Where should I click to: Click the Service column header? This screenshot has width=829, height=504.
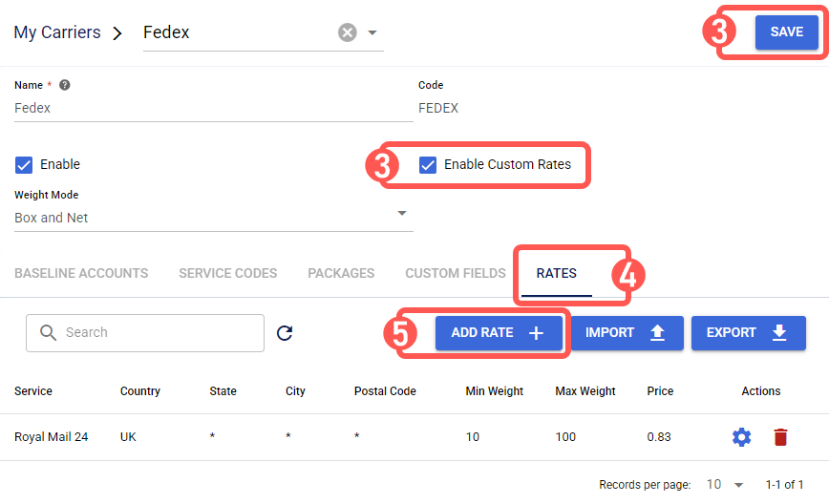[33, 391]
